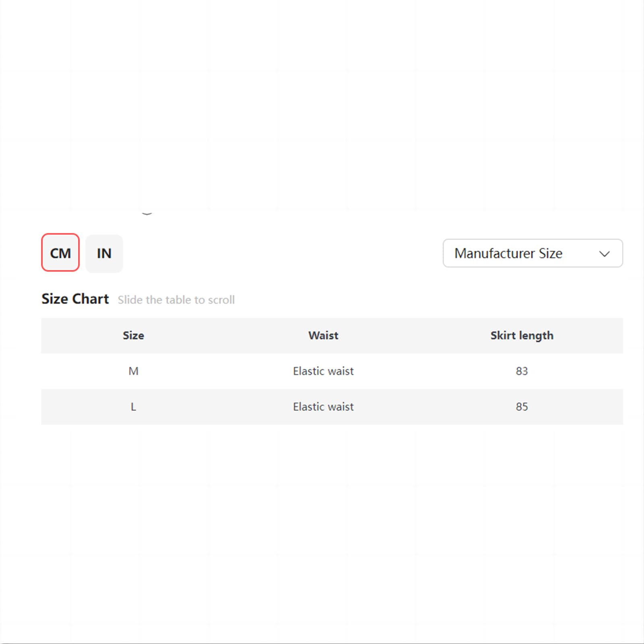This screenshot has width=644, height=644.
Task: Click the Waist column header
Action: click(323, 335)
